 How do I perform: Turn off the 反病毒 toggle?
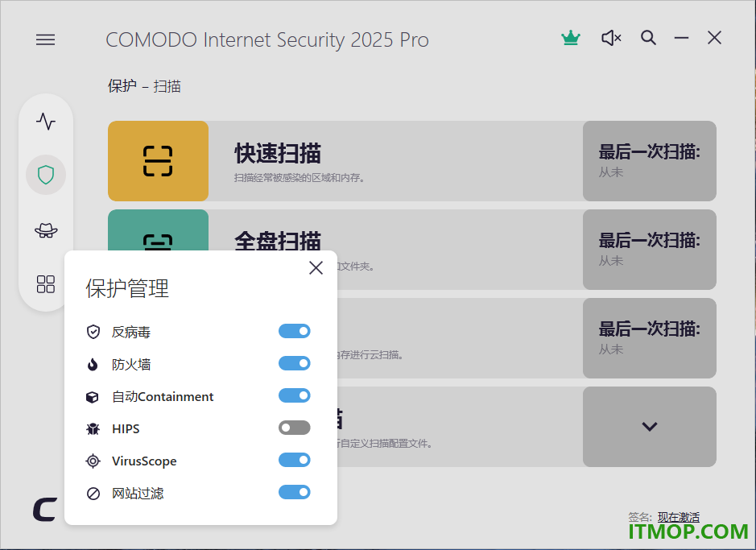click(294, 331)
